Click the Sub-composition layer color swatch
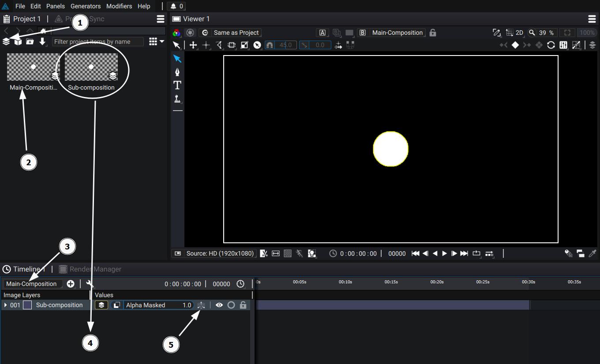The height and width of the screenshot is (364, 600). [x=27, y=305]
